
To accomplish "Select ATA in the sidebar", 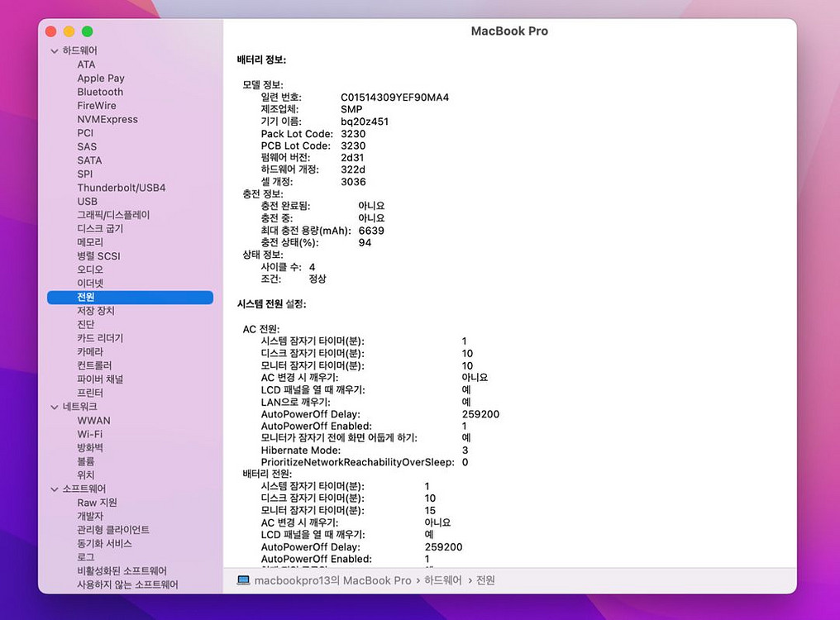I will [86, 64].
